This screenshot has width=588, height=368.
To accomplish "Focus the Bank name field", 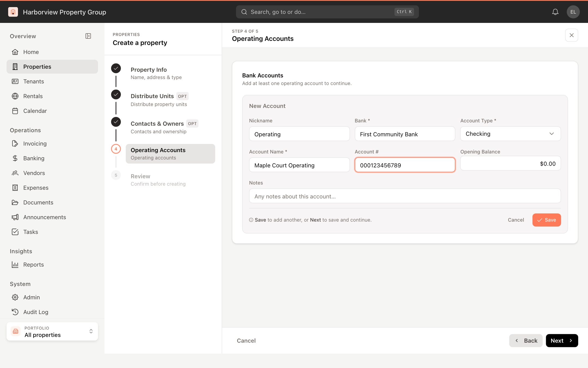I will (x=405, y=134).
